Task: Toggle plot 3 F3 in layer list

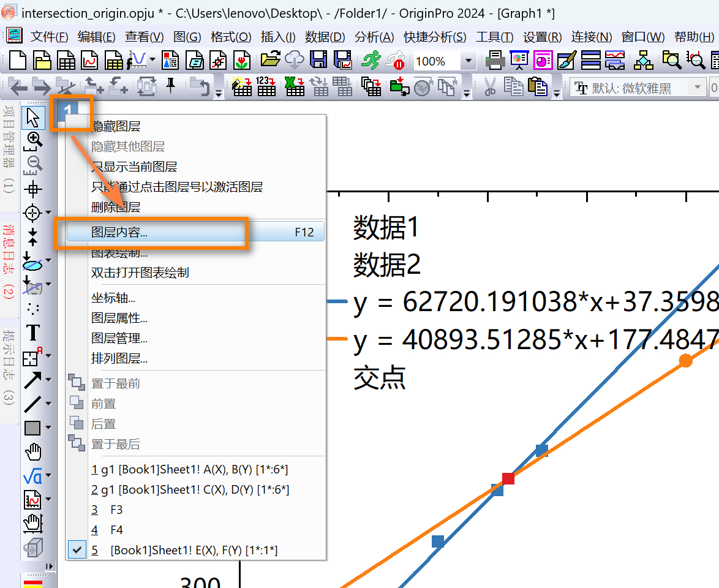Action: (x=116, y=510)
